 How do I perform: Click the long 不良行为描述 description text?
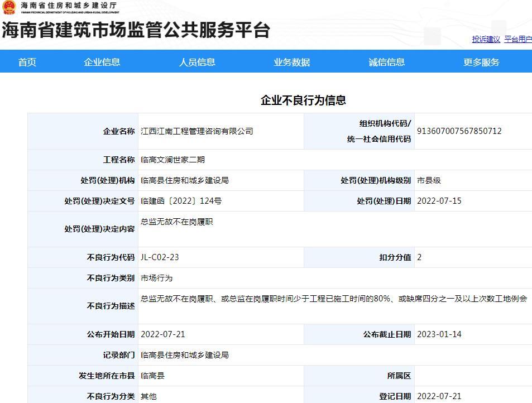click(x=334, y=299)
